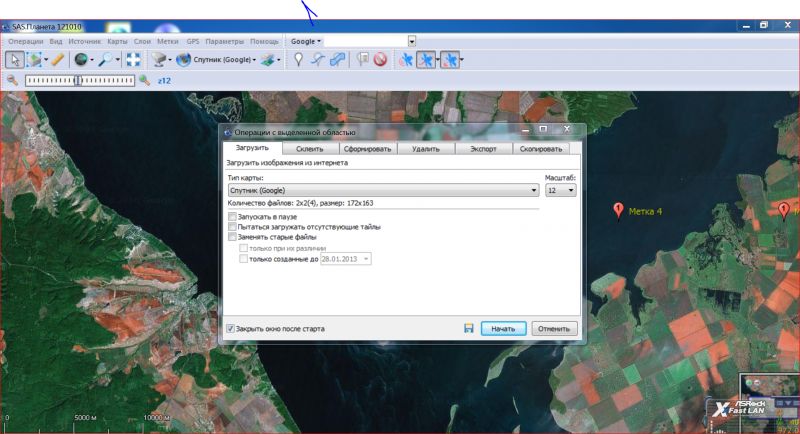Switch to the Удалить tab
The width and height of the screenshot is (800, 434).
426,149
